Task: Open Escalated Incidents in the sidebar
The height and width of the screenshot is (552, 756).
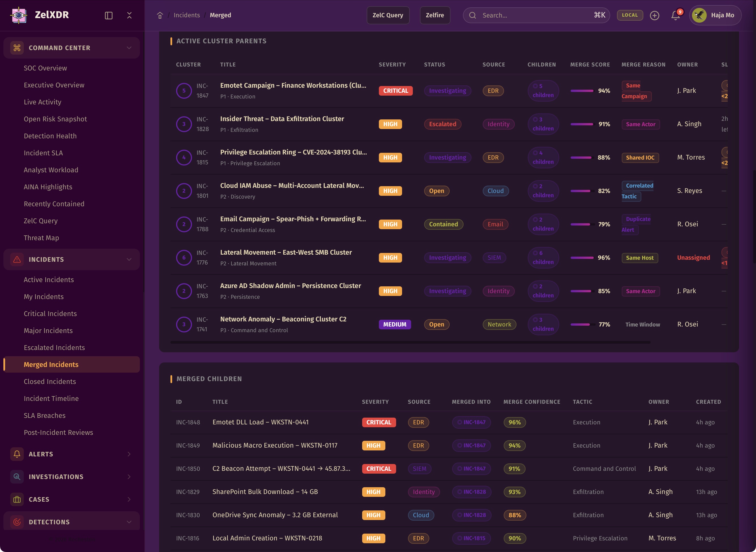Action: pyautogui.click(x=54, y=347)
